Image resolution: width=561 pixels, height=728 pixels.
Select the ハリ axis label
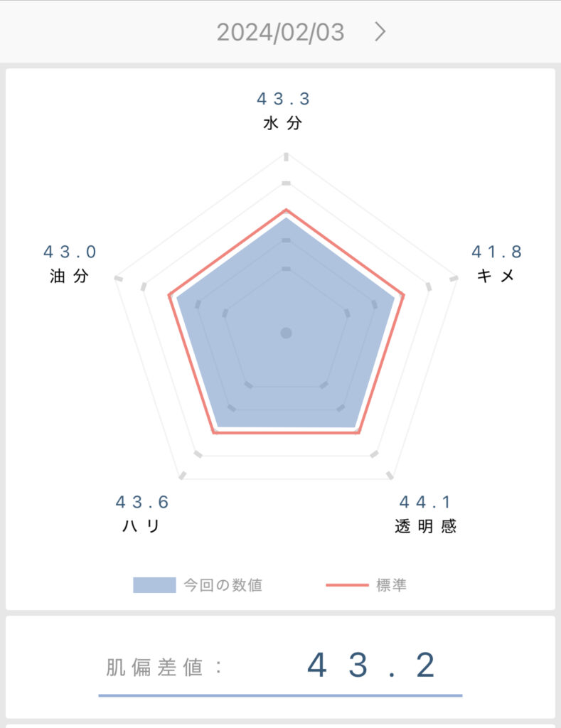pyautogui.click(x=141, y=526)
